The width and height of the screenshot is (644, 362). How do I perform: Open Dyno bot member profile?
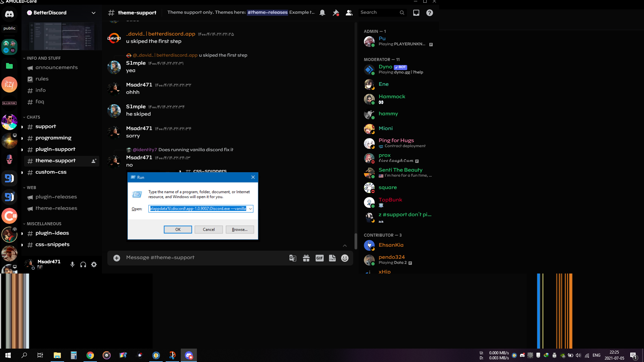[x=398, y=69]
